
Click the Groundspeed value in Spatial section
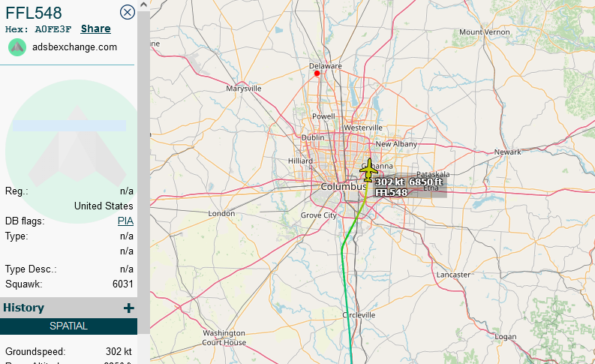tap(119, 351)
